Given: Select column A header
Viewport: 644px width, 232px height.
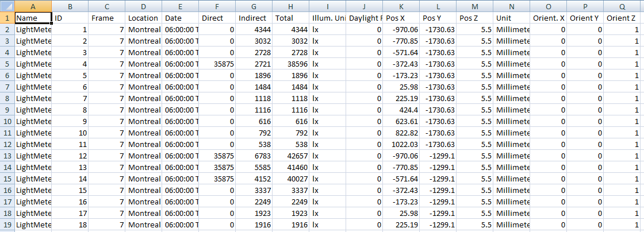Looking at the screenshot, I should (x=33, y=6).
